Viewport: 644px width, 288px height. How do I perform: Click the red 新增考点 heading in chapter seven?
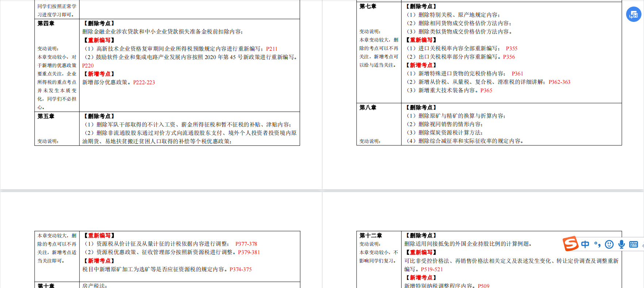click(421, 65)
